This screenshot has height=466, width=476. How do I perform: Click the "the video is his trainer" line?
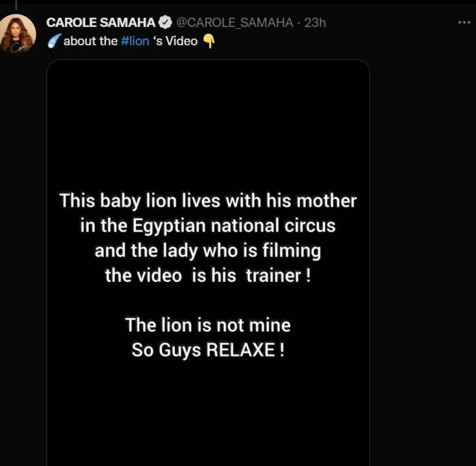tap(208, 276)
